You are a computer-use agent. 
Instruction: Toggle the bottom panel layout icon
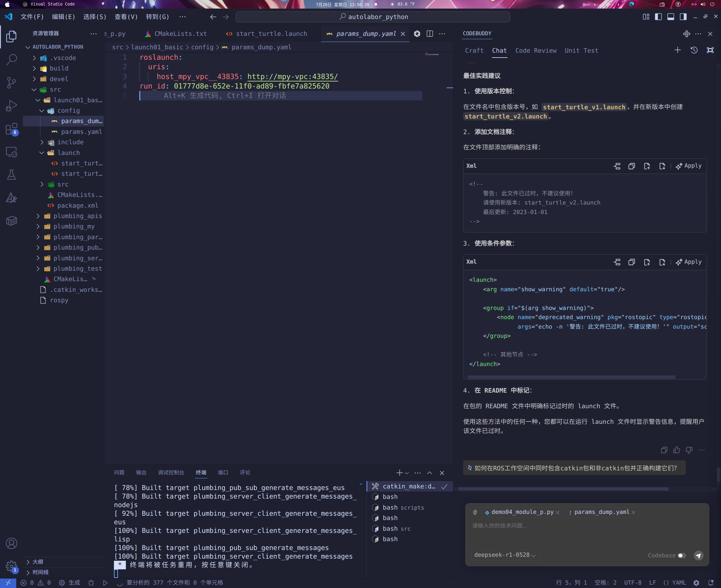pyautogui.click(x=670, y=17)
